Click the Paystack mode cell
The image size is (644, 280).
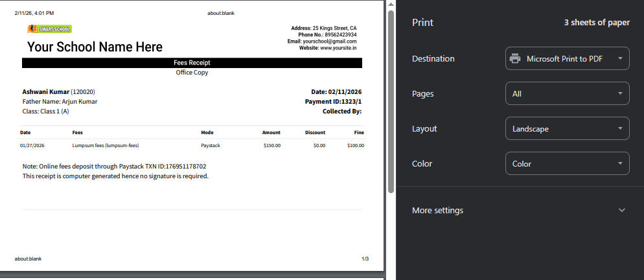[211, 146]
